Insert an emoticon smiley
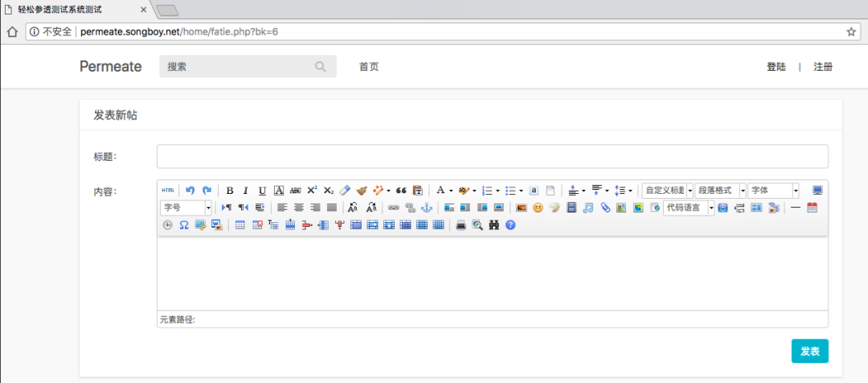This screenshot has width=868, height=383. point(538,208)
